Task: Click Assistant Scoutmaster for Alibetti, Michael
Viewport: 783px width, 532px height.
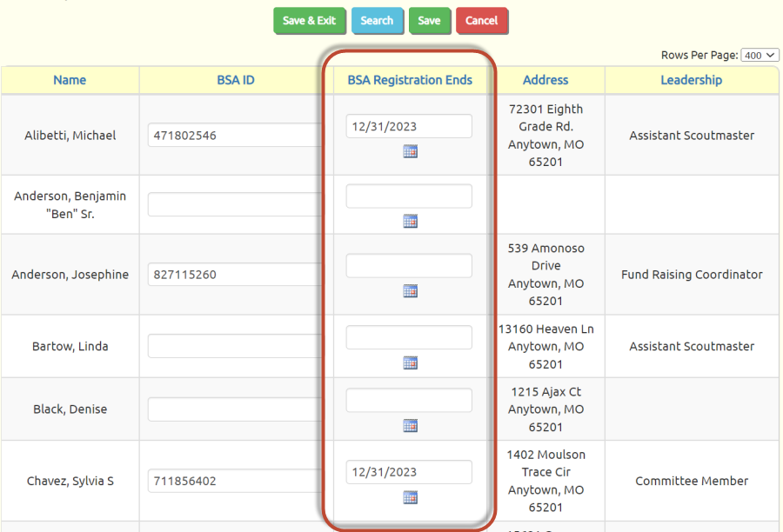Action: [x=692, y=136]
